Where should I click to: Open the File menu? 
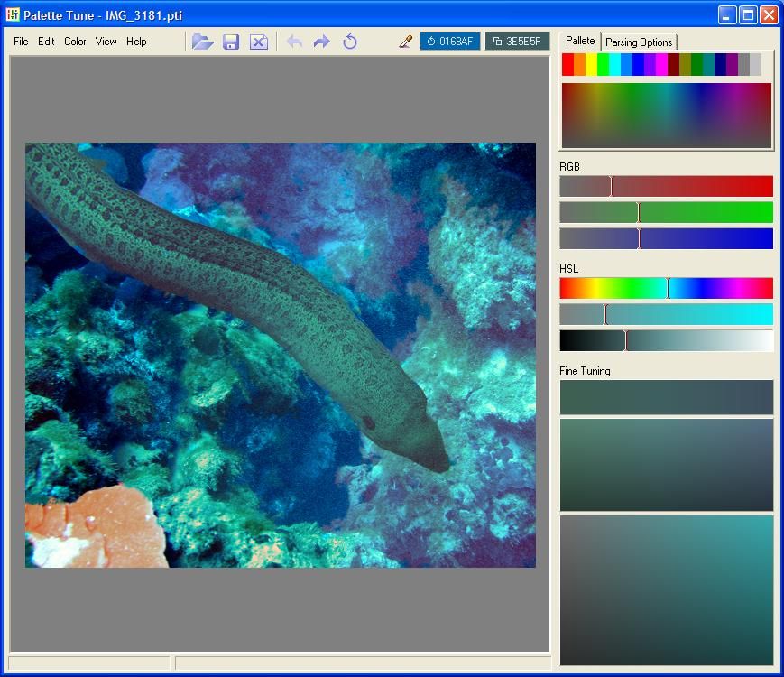19,41
